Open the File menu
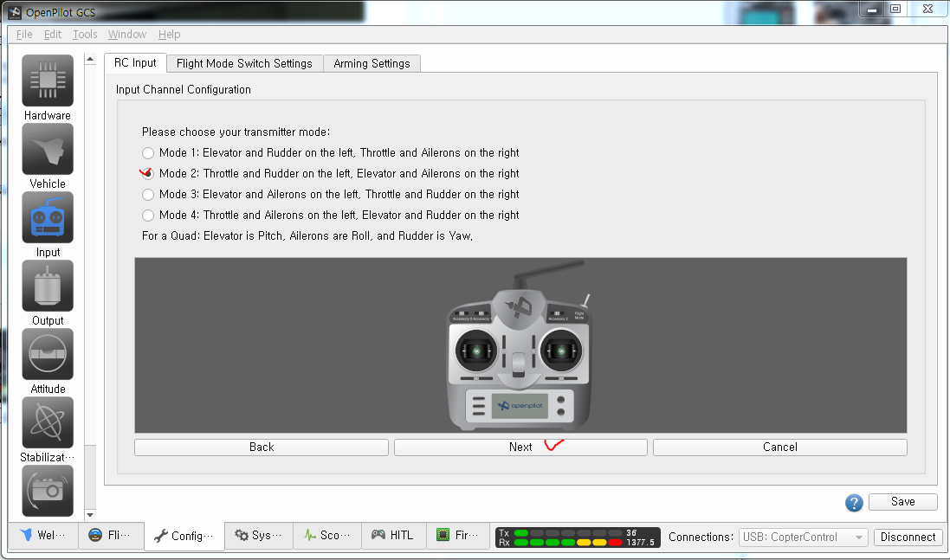 point(24,35)
